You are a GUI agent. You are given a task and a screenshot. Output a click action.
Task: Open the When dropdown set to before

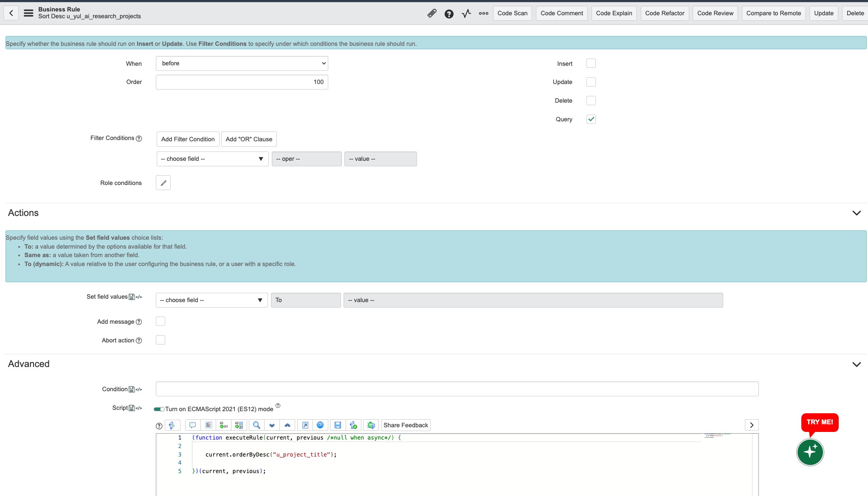pos(242,63)
